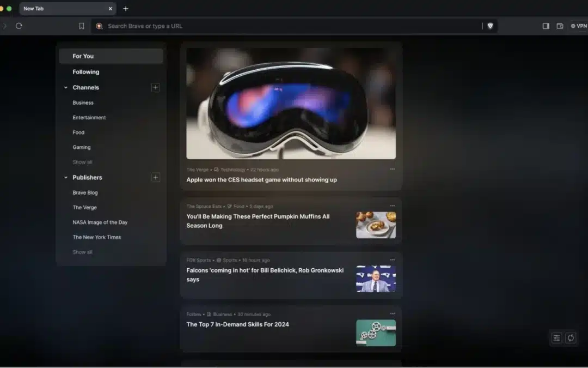Open the Entertainment channel
The height and width of the screenshot is (368, 588).
[x=89, y=118]
